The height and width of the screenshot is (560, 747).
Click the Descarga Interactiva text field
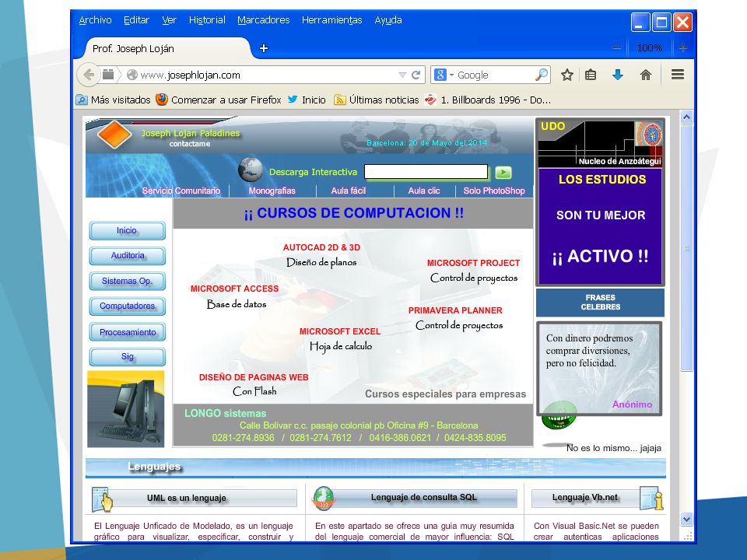(x=426, y=172)
